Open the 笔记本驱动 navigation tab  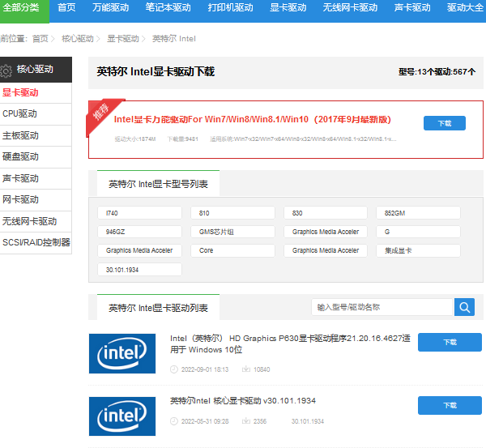(168, 7)
